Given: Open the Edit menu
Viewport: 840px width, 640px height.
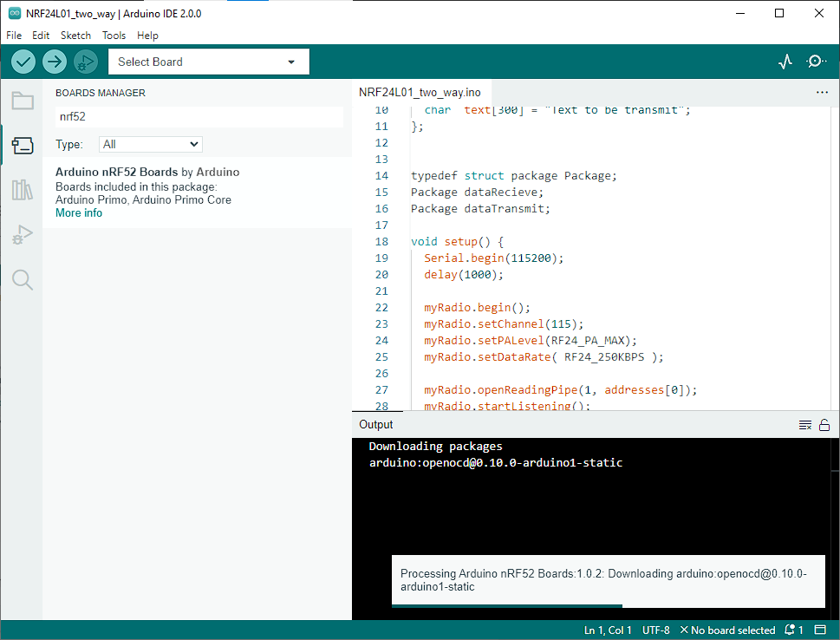Looking at the screenshot, I should pyautogui.click(x=41, y=36).
